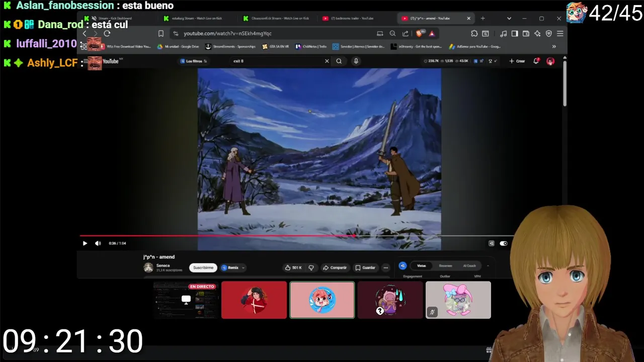The width and height of the screenshot is (644, 362).
Task: Bookmark page with address bar bookmark icon
Action: pyautogui.click(x=161, y=34)
